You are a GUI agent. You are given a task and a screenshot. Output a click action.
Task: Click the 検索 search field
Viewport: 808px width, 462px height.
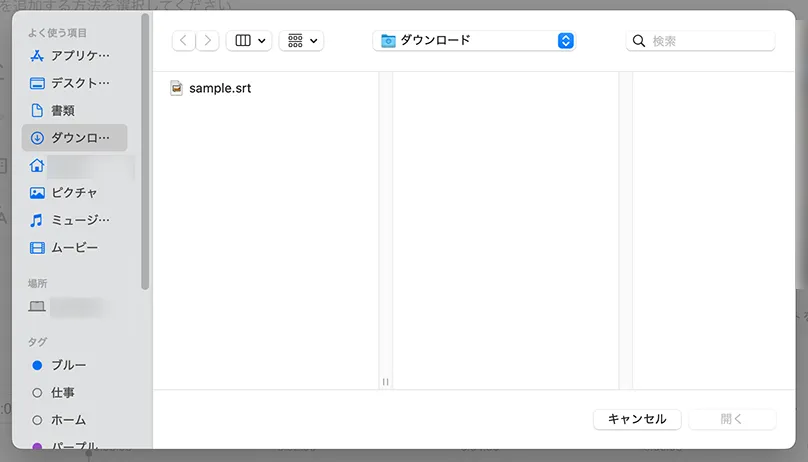[x=700, y=41]
